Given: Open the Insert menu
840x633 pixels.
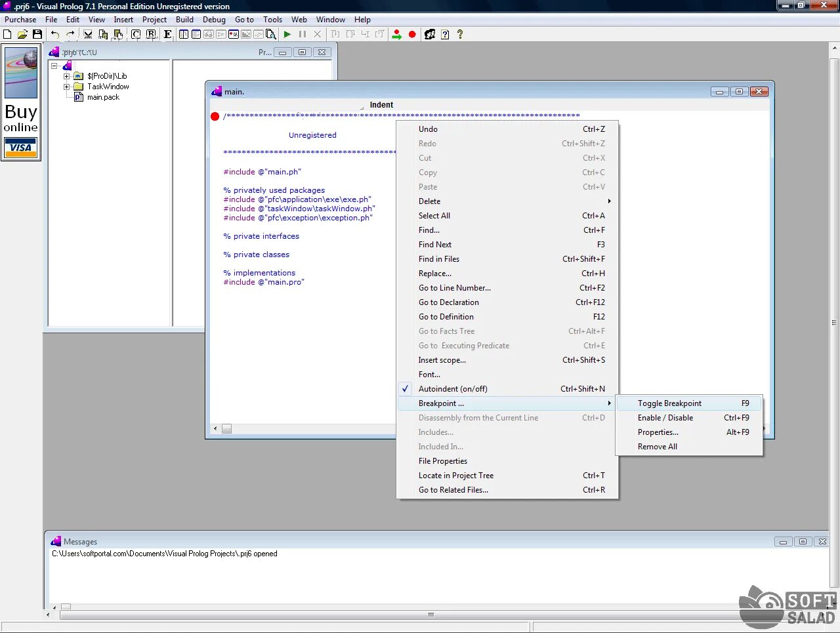Looking at the screenshot, I should click(x=123, y=20).
